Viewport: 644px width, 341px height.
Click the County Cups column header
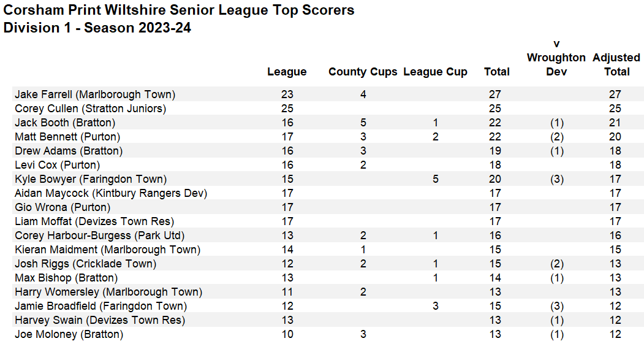tap(363, 72)
